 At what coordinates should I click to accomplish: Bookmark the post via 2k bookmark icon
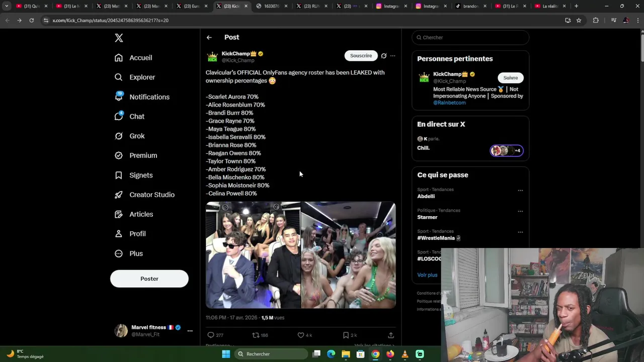(x=346, y=335)
